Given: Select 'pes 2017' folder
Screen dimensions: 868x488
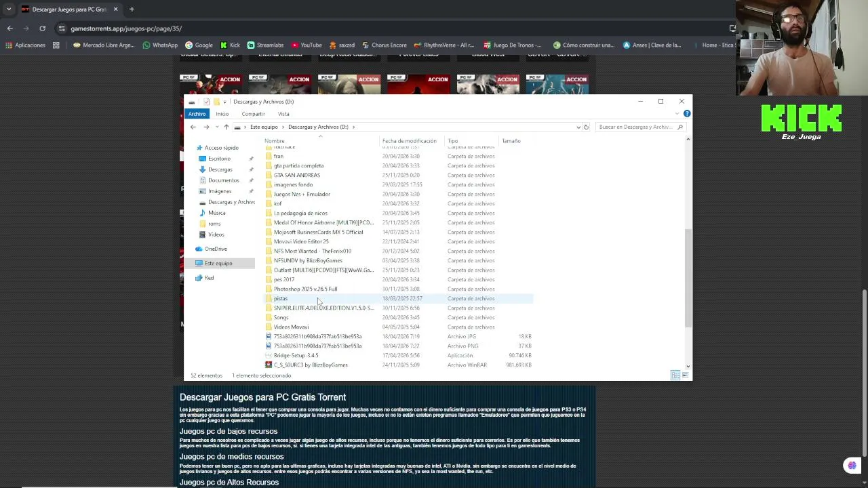Looking at the screenshot, I should (284, 279).
